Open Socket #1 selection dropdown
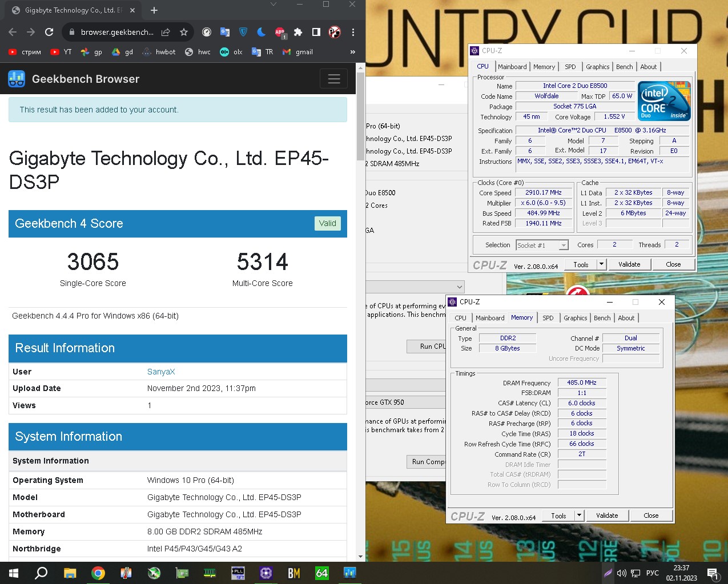Viewport: 728px width, 584px height. [542, 245]
